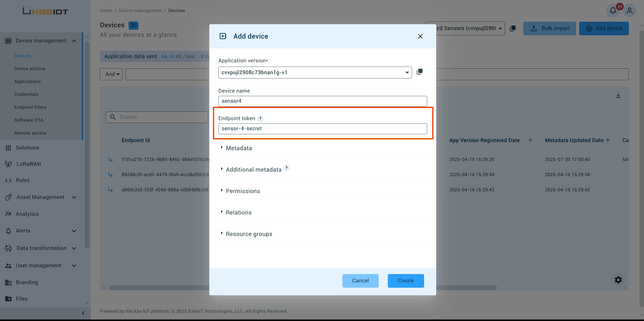Image resolution: width=644 pixels, height=321 pixels.
Task: Copy application name beside Sensors dropdown
Action: 513,29
